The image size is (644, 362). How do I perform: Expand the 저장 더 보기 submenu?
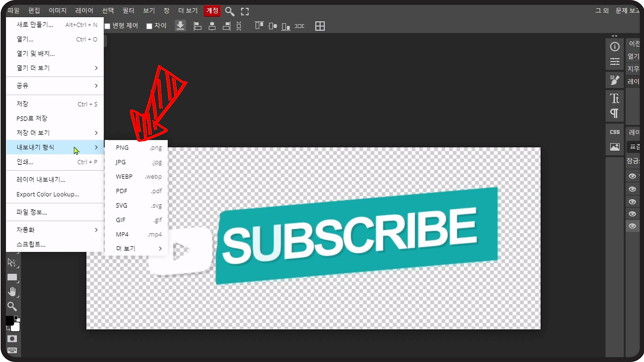(x=56, y=133)
